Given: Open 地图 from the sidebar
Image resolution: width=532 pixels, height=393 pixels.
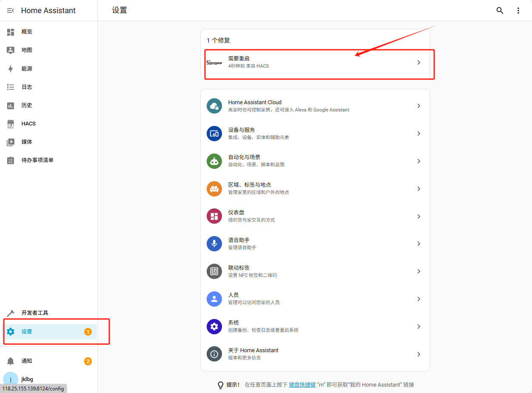Looking at the screenshot, I should point(27,50).
